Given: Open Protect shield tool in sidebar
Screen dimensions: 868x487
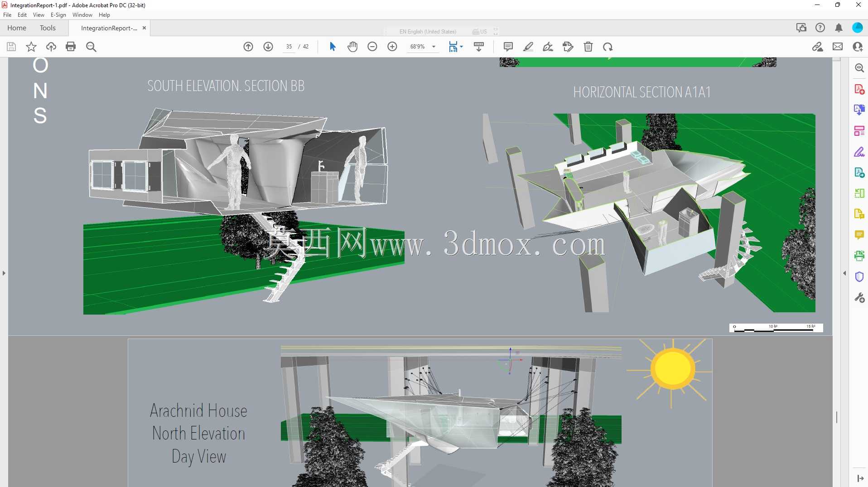Looking at the screenshot, I should 859,277.
